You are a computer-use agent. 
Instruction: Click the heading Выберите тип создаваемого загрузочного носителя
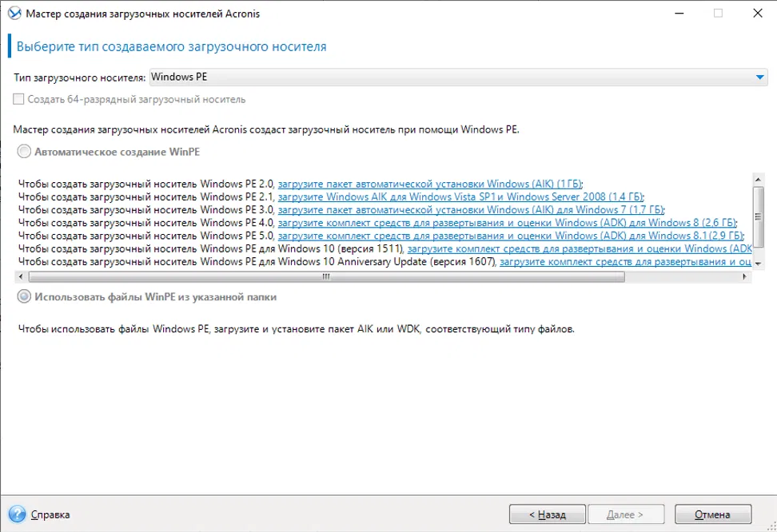pyautogui.click(x=171, y=46)
